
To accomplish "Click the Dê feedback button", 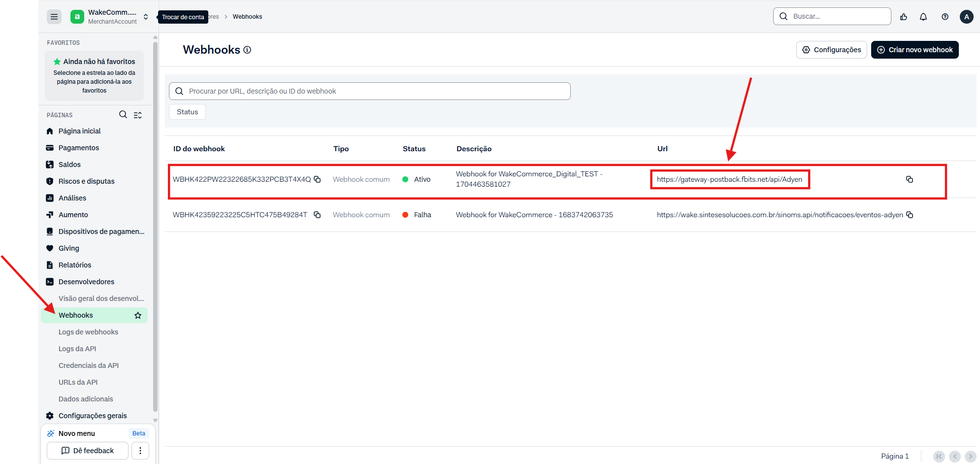I will (88, 451).
